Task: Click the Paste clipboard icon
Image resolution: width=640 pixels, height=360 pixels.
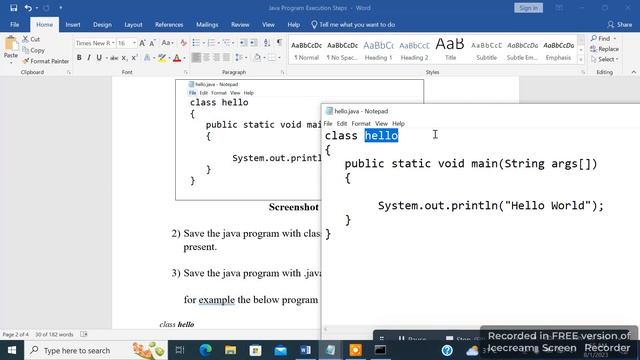Action: pos(11,44)
